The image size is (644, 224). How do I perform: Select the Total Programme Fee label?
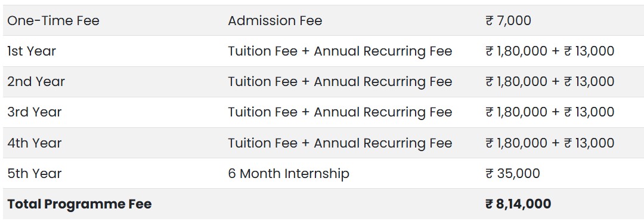pyautogui.click(x=80, y=204)
